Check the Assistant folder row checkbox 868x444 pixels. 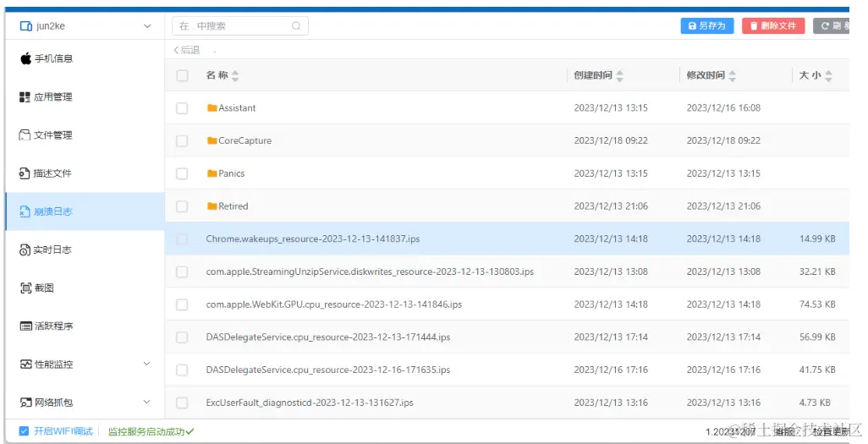[x=182, y=108]
